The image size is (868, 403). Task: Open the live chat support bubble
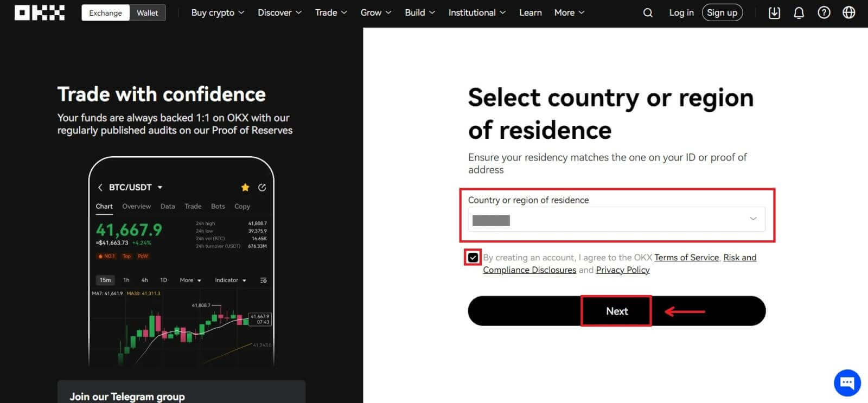(847, 383)
